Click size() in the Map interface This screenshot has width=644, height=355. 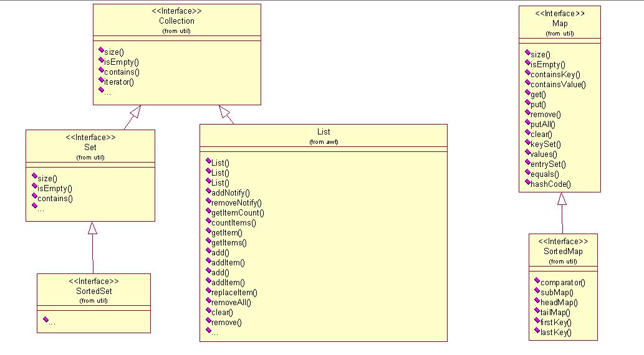click(x=540, y=55)
